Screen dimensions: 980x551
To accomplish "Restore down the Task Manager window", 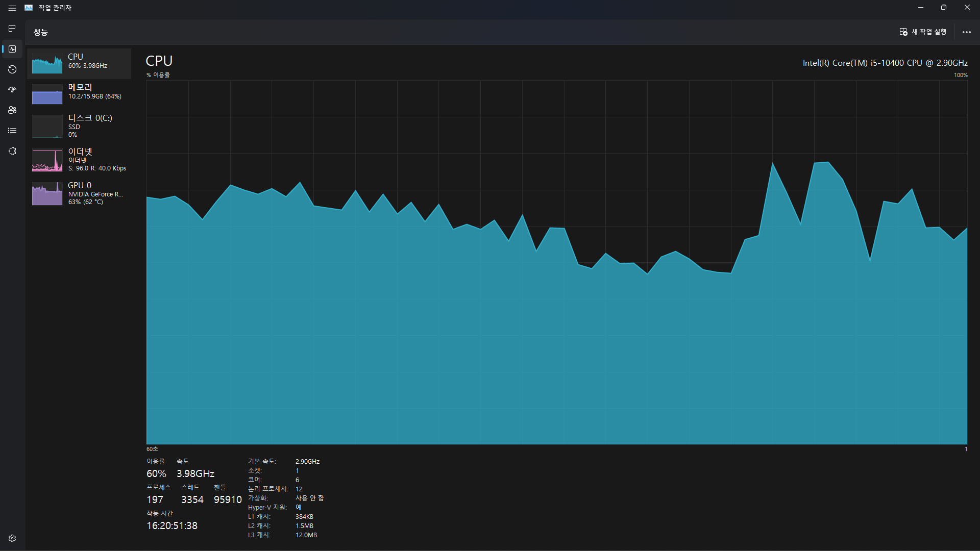I will click(x=944, y=8).
